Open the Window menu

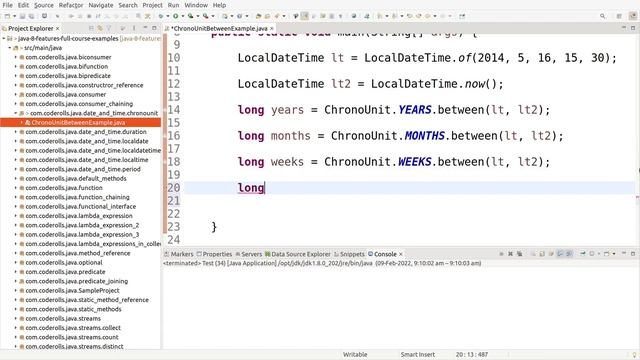tap(196, 5)
